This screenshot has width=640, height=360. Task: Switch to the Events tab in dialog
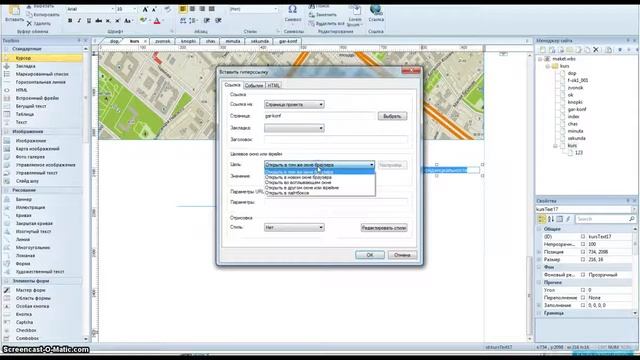254,85
